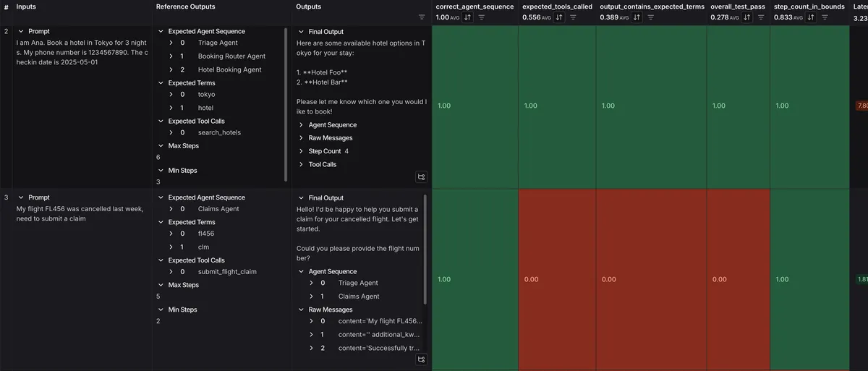Image resolution: width=868 pixels, height=371 pixels.
Task: Expand Tool Calls in row 2 output
Action: tap(301, 165)
